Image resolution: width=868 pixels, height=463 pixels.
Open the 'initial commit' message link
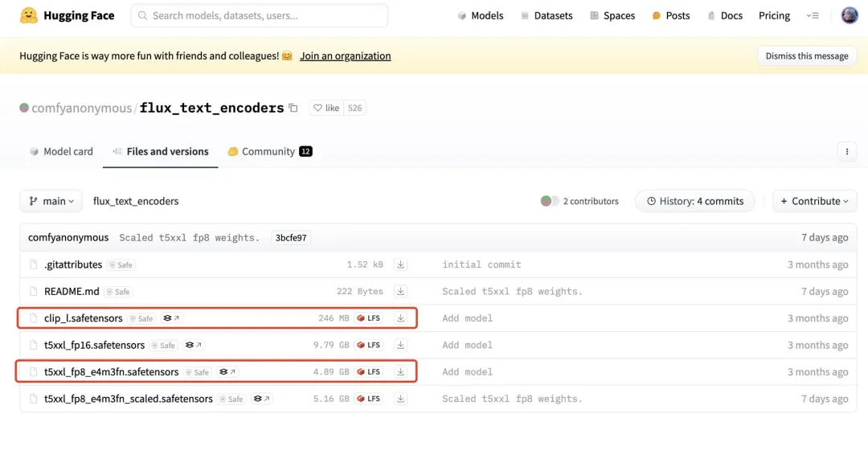(481, 264)
